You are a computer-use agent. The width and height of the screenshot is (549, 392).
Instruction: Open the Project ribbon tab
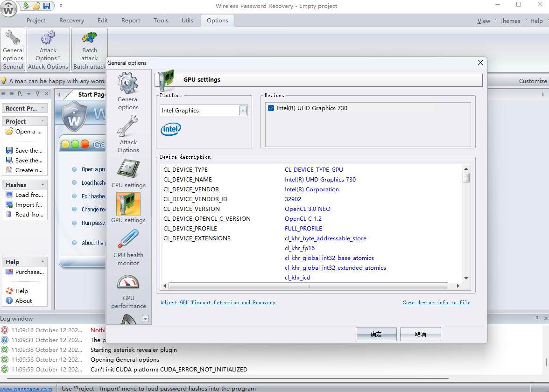[x=36, y=21]
